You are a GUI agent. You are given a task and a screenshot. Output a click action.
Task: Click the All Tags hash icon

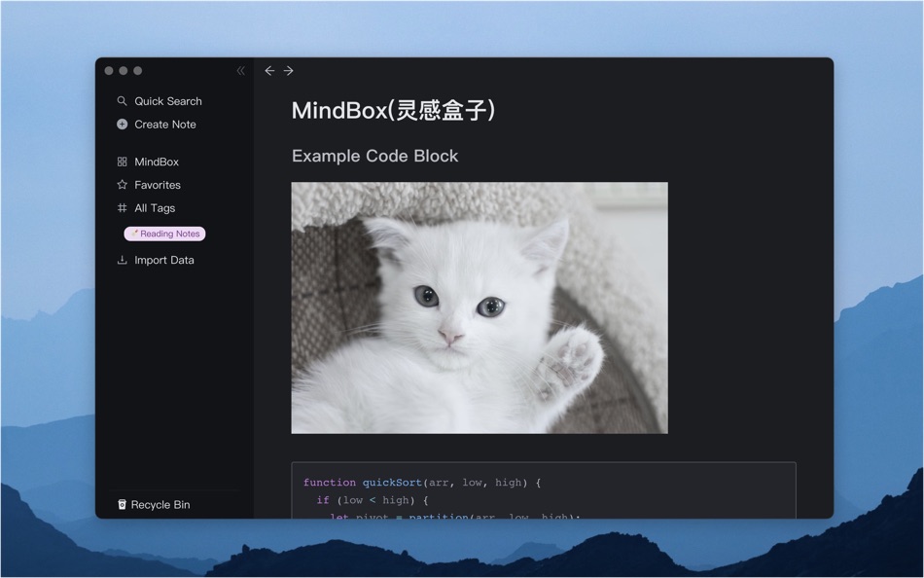pos(122,207)
